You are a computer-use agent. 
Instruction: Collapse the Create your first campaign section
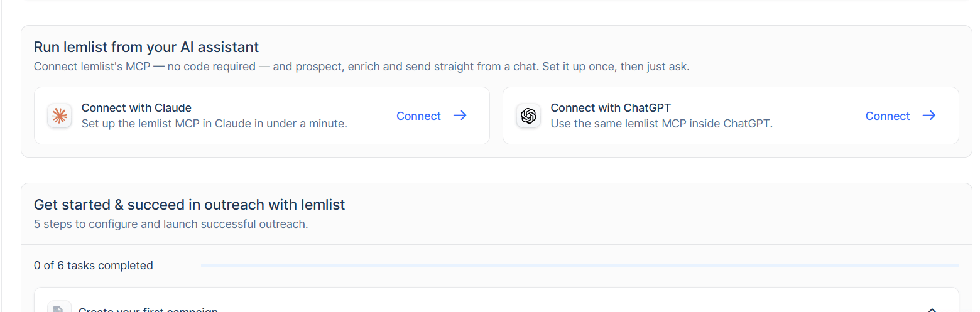click(932, 309)
